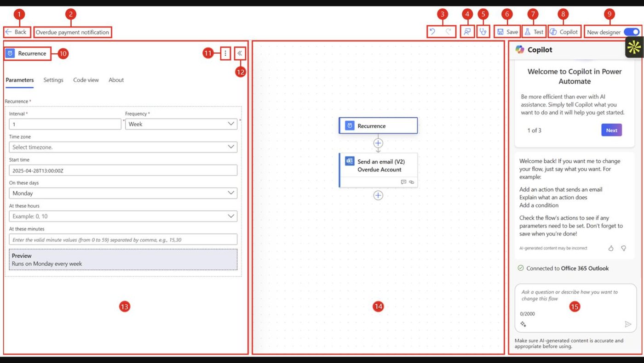Open the three-dot more options menu
Image resolution: width=644 pixels, height=363 pixels.
click(225, 53)
